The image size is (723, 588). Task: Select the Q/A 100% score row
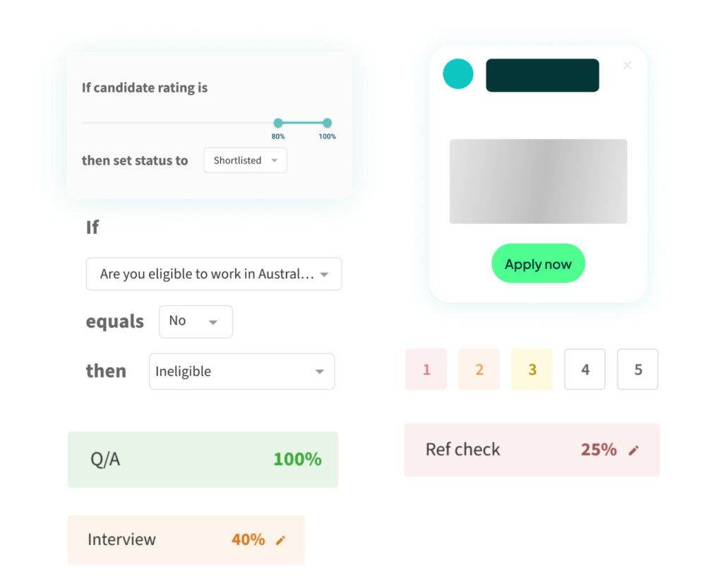pyautogui.click(x=203, y=460)
